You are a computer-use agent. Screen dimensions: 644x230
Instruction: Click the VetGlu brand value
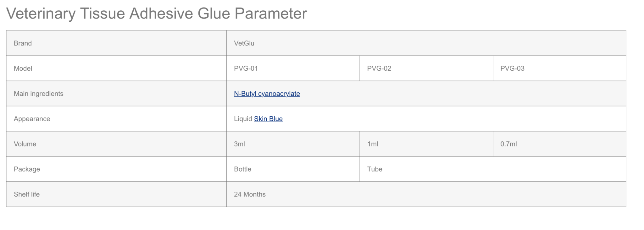click(244, 43)
